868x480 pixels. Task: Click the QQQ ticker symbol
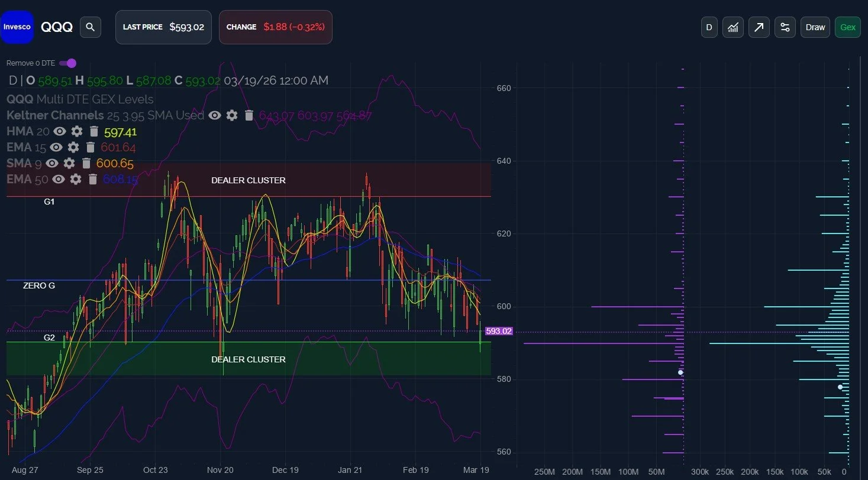57,27
